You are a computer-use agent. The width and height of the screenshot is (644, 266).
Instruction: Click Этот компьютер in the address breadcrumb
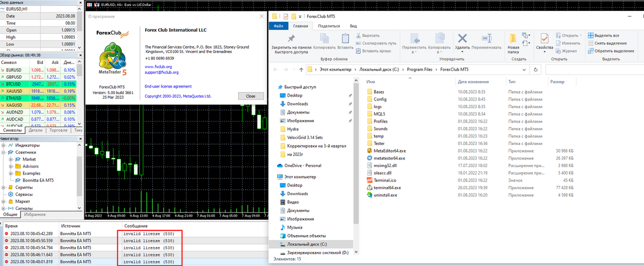pyautogui.click(x=335, y=69)
